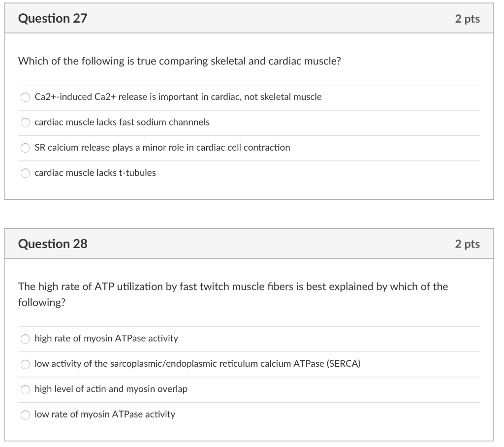Click the answer row containing 'SERCA'
This screenshot has height=447, width=504.
(197, 364)
